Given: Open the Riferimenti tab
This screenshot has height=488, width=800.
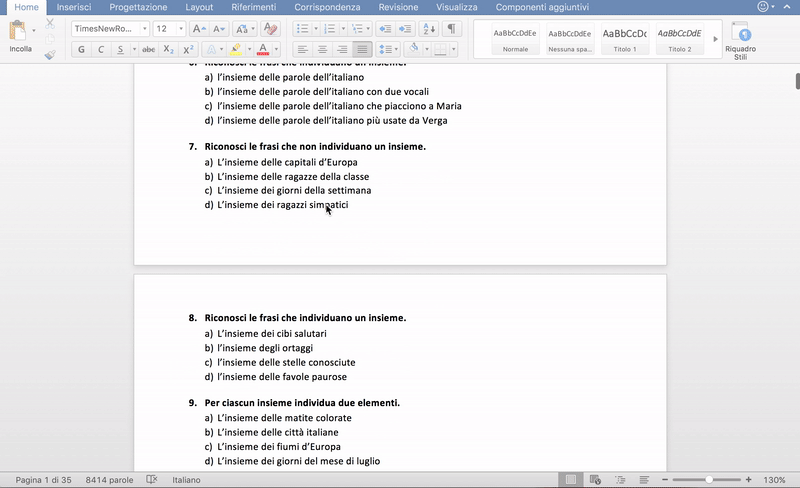Looking at the screenshot, I should point(254,7).
